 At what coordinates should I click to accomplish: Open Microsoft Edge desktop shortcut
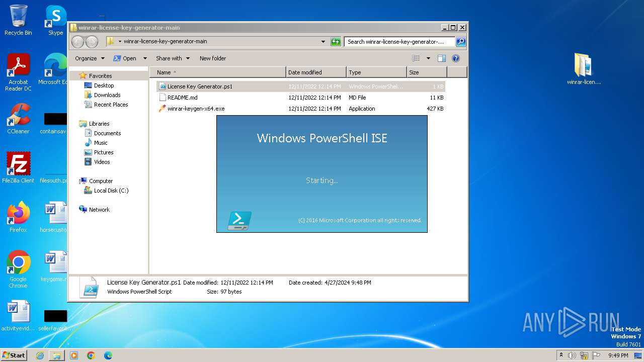(54, 69)
